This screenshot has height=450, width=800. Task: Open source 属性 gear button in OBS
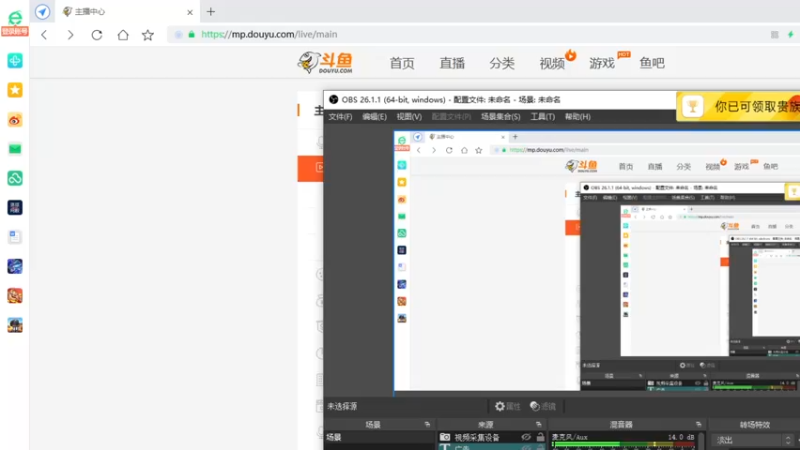point(508,406)
